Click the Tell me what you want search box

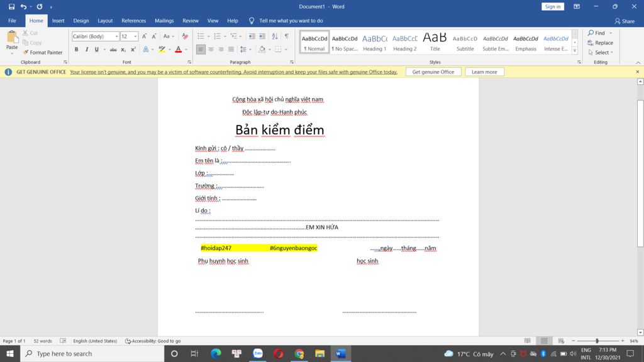tap(291, 21)
